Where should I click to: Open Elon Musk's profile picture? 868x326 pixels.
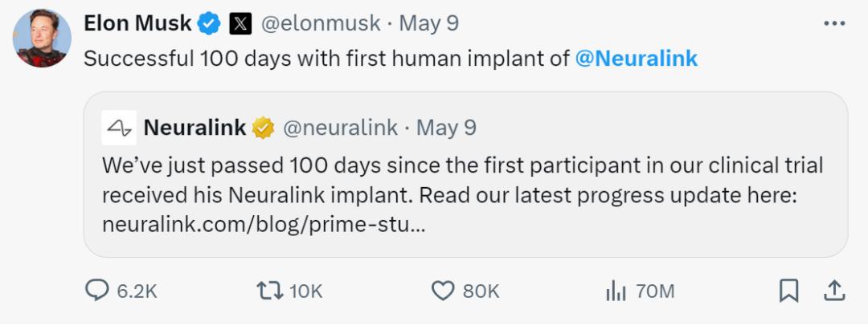click(x=43, y=39)
